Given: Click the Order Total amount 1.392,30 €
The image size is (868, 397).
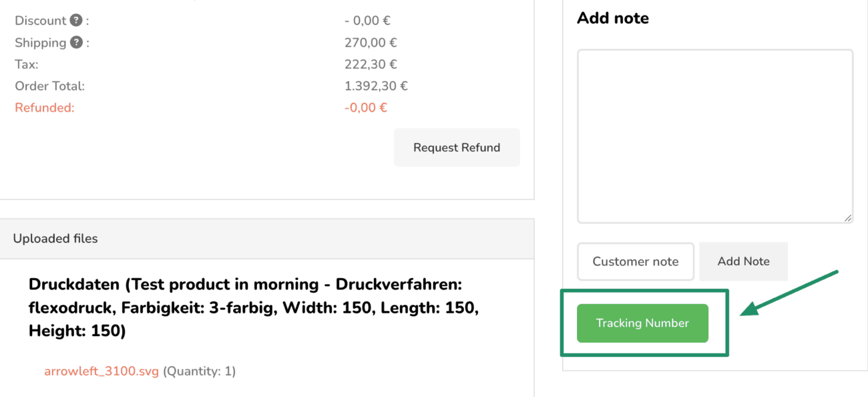Looking at the screenshot, I should [x=376, y=86].
